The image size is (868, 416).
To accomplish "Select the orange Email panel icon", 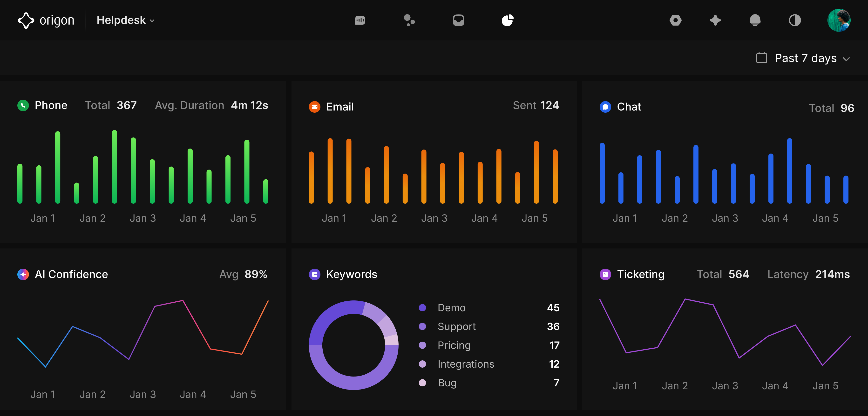I will (314, 107).
